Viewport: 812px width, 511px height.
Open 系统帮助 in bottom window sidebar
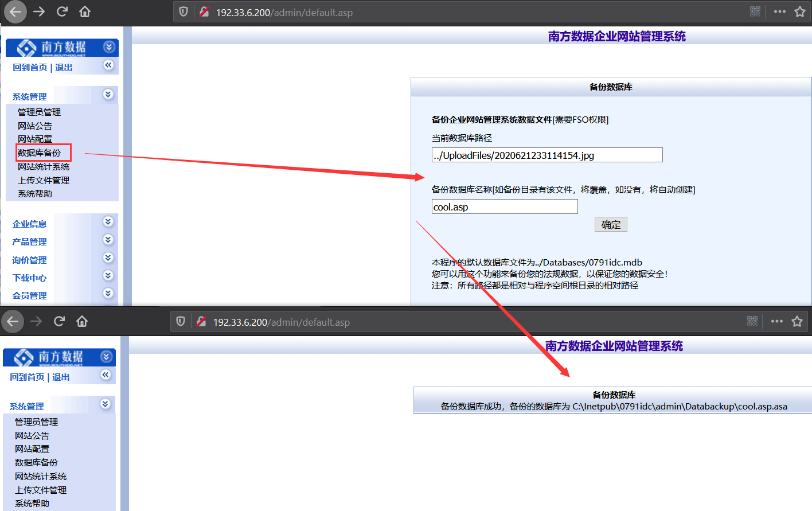click(32, 504)
